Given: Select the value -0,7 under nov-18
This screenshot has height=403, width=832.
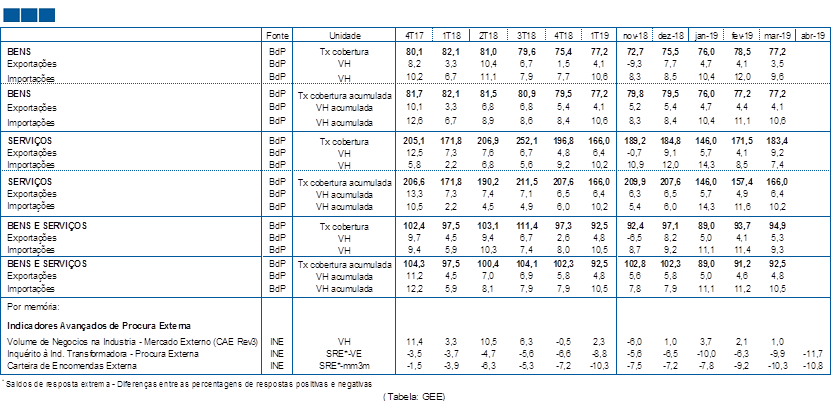Looking at the screenshot, I should (x=634, y=153).
